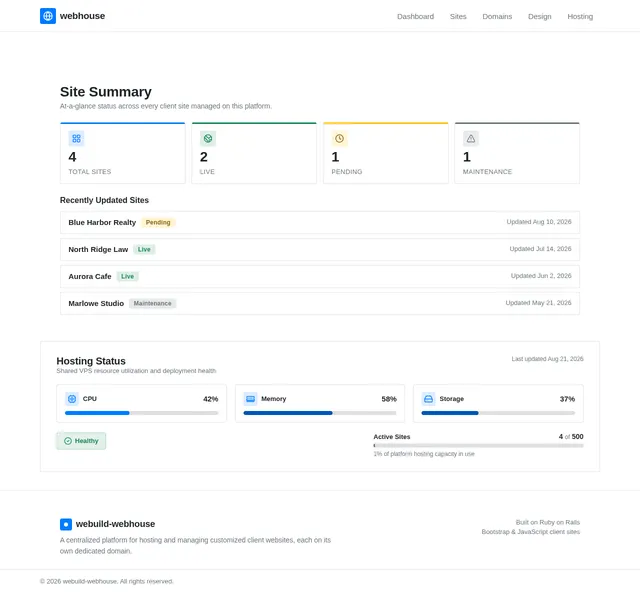The height and width of the screenshot is (593, 640).
Task: Click the '58%' Memory value
Action: pos(389,399)
